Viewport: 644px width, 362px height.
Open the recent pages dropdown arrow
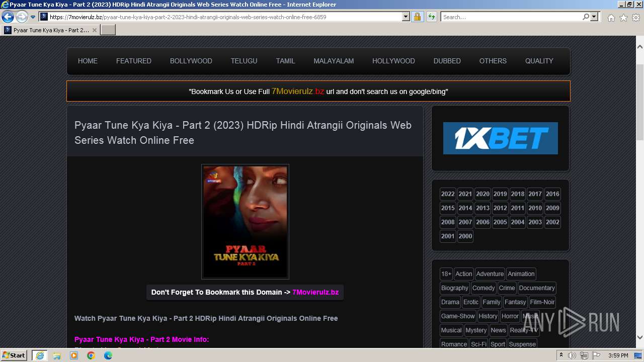(x=33, y=17)
